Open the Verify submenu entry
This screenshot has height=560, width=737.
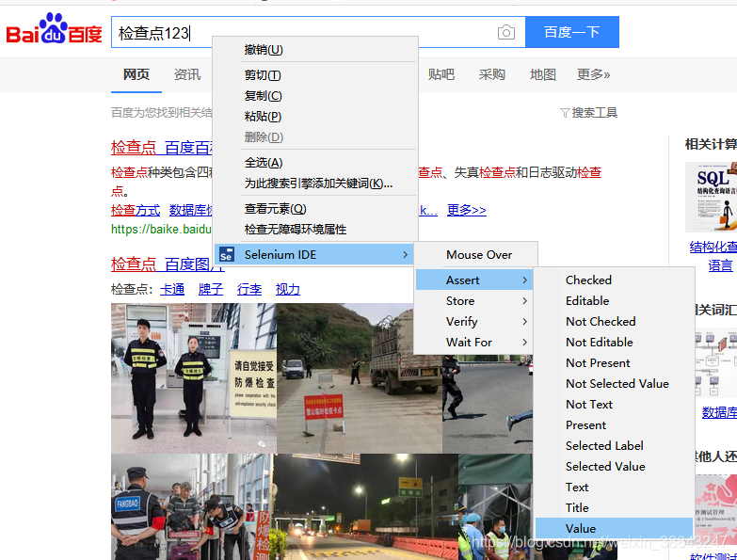coord(474,321)
